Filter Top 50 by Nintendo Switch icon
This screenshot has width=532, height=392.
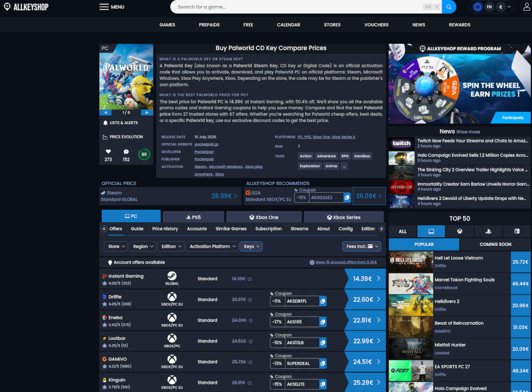[x=517, y=231]
